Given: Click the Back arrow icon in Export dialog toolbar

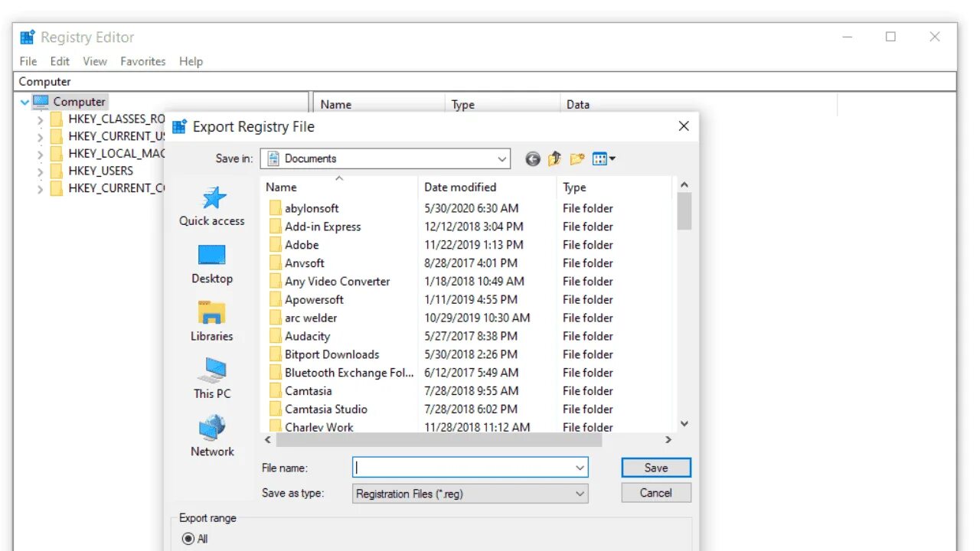Looking at the screenshot, I should point(533,159).
